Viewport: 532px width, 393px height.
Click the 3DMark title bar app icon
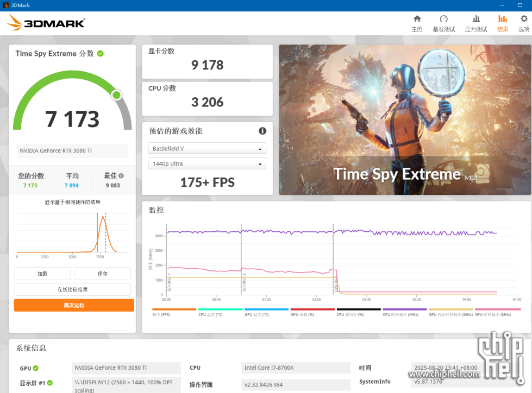tap(5, 5)
